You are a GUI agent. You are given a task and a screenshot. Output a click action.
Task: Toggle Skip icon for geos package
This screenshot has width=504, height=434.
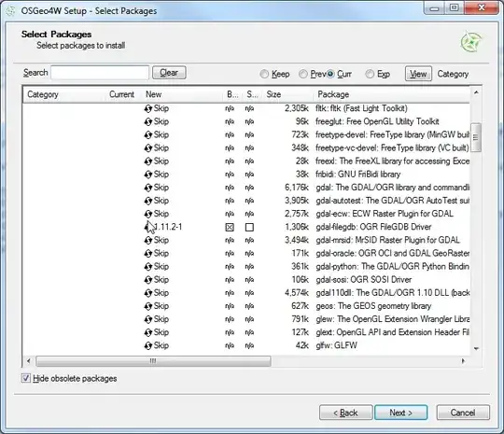pos(147,306)
